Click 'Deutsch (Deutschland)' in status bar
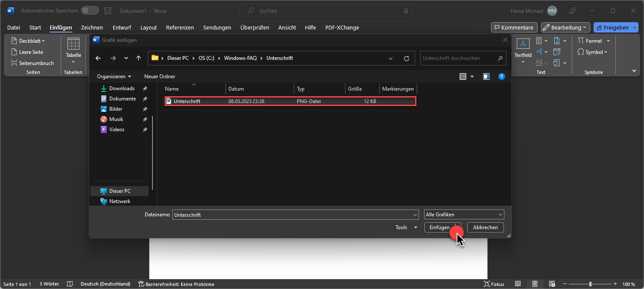Image resolution: width=644 pixels, height=289 pixels. (105, 284)
